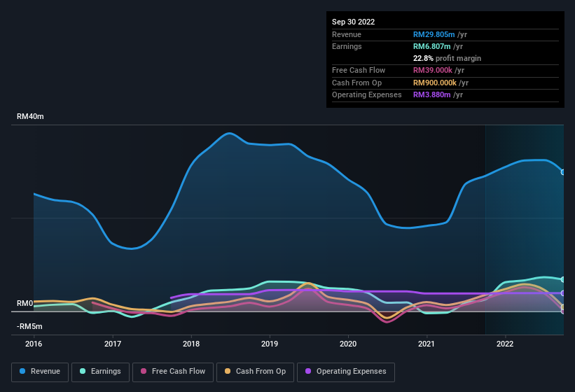Toggle the Earnings legend button
Image resolution: width=575 pixels, height=392 pixels.
pyautogui.click(x=100, y=372)
